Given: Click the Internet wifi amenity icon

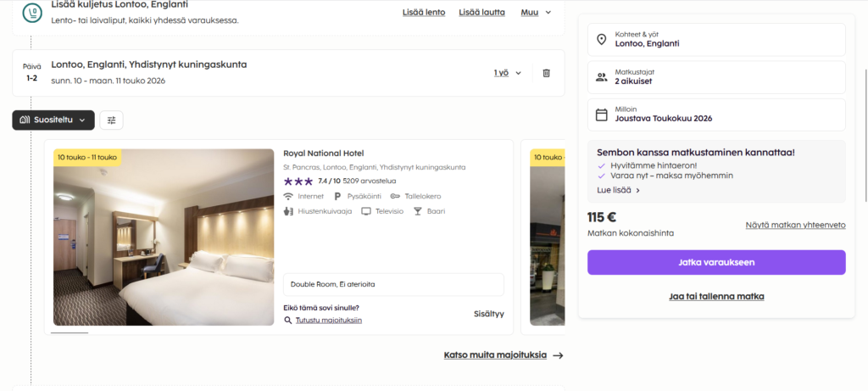Looking at the screenshot, I should click(x=288, y=196).
